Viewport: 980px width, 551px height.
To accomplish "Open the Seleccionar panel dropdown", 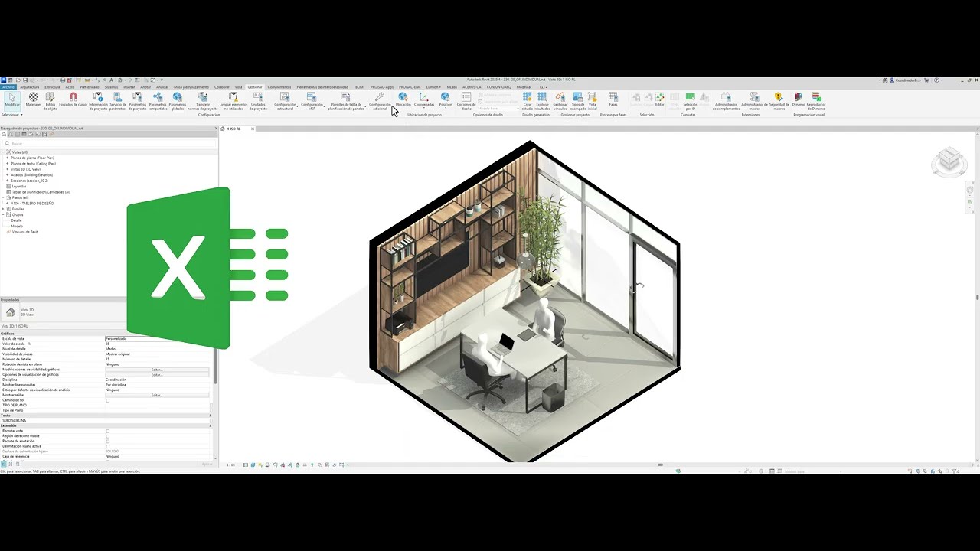I will (11, 115).
